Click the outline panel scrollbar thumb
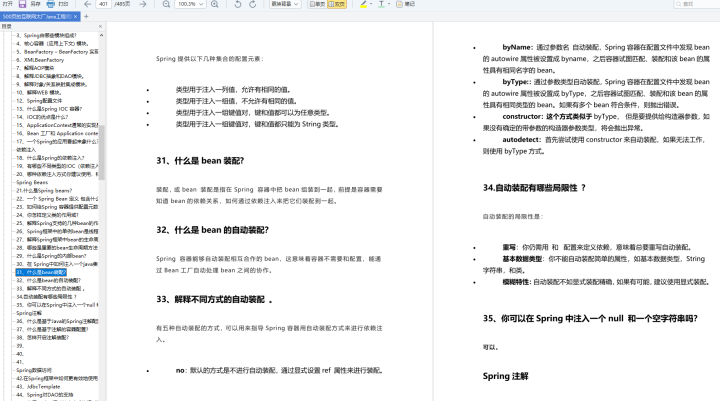720x401 pixels. pyautogui.click(x=101, y=152)
